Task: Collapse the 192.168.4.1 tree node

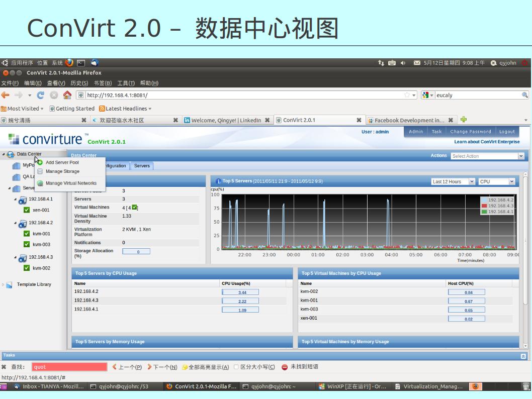Action: (16, 199)
